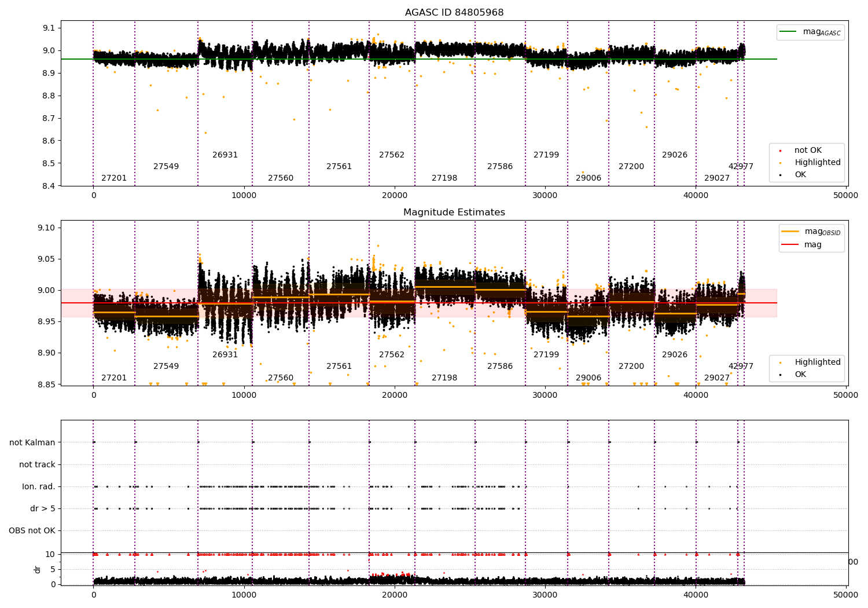Click OBSID label 29026 in the top plot

tap(675, 155)
